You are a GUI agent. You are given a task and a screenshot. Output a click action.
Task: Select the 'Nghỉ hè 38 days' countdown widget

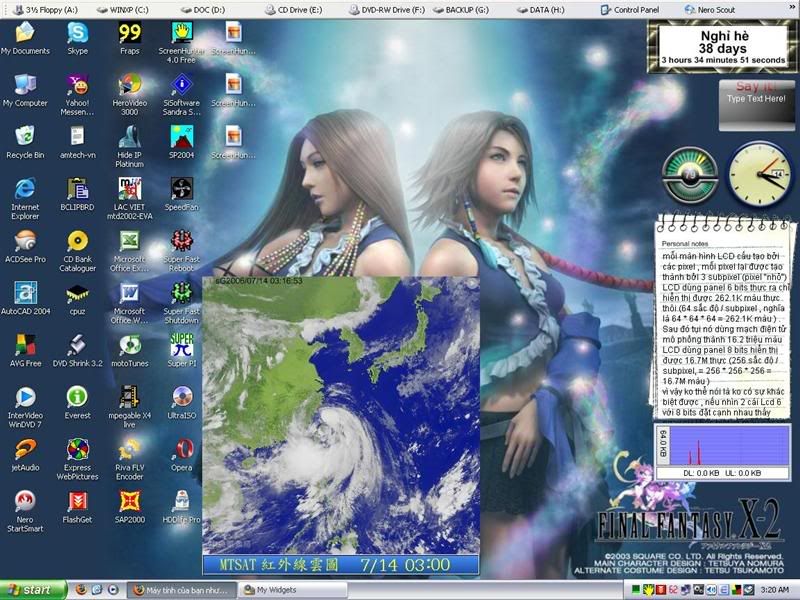coord(723,47)
